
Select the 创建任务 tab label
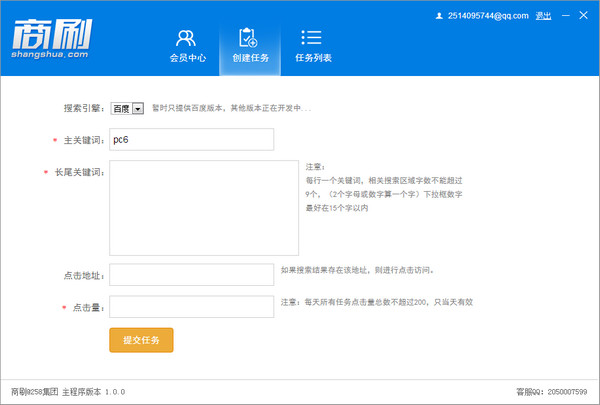(249, 59)
